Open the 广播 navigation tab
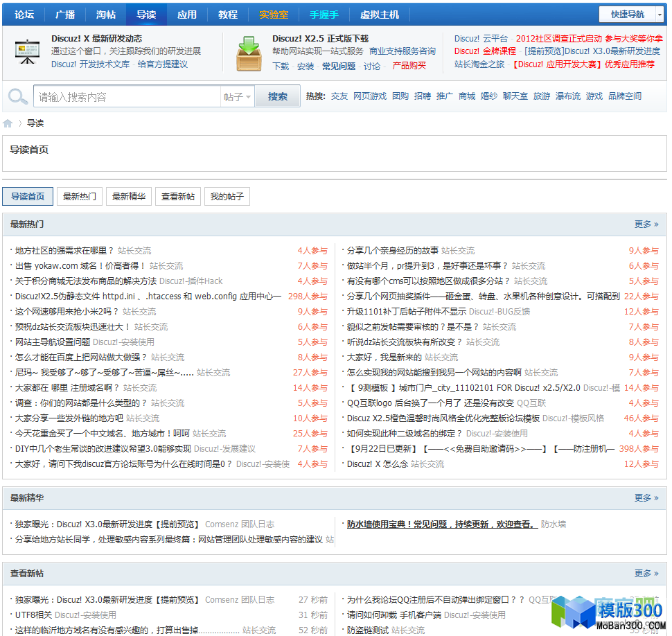Image resolution: width=672 pixels, height=636 pixels. pos(65,15)
